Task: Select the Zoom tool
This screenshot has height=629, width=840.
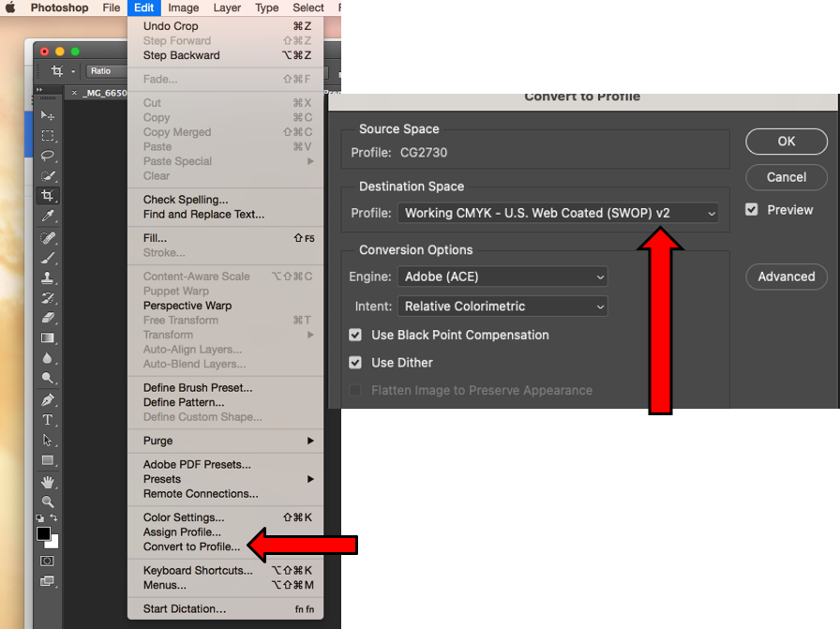Action: coord(47,502)
